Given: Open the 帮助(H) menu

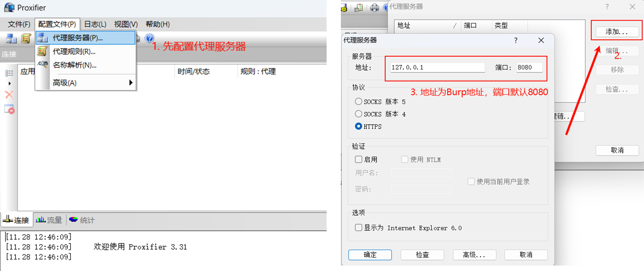Looking at the screenshot, I should [158, 24].
